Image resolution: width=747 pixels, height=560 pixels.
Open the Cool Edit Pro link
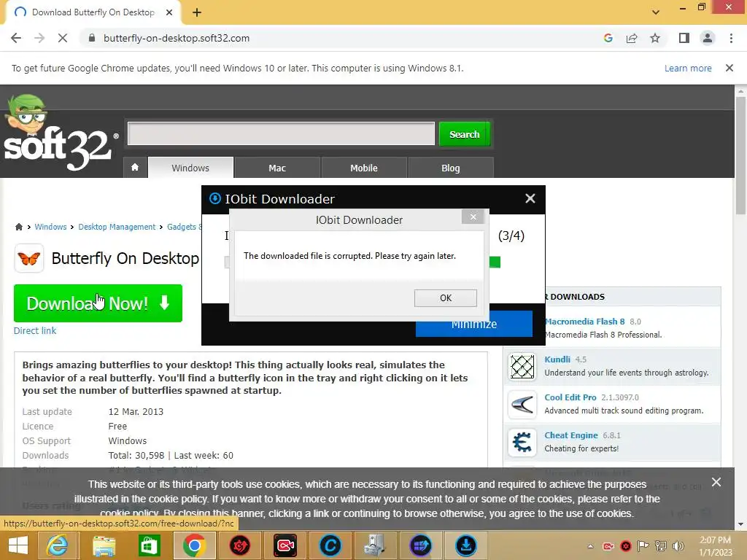(570, 397)
